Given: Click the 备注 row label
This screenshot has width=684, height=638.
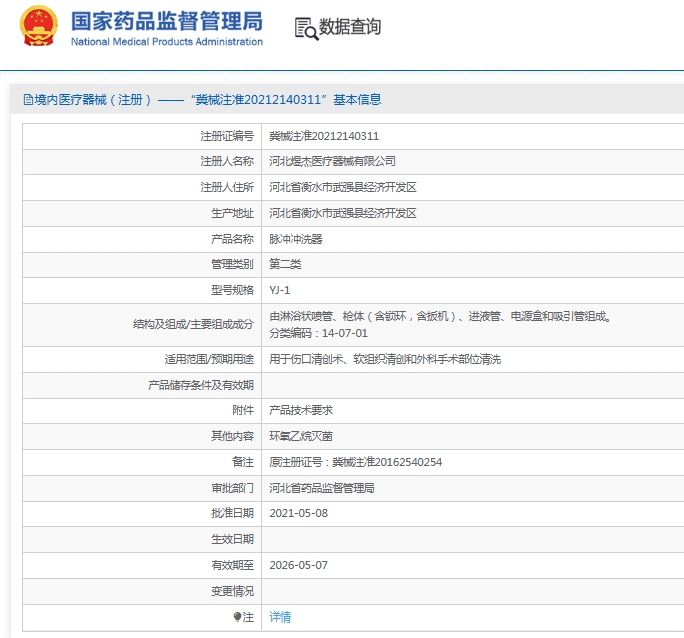Looking at the screenshot, I should click(243, 462).
